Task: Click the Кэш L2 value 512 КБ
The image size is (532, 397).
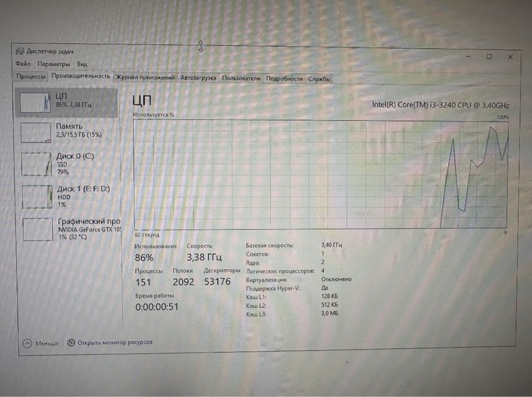Action: [329, 305]
